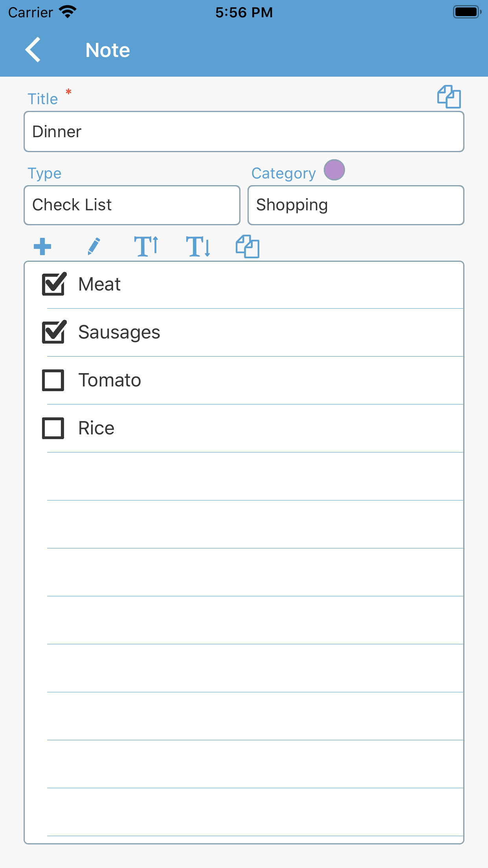The height and width of the screenshot is (868, 488).
Task: Tap the pencil edit icon
Action: click(x=94, y=246)
